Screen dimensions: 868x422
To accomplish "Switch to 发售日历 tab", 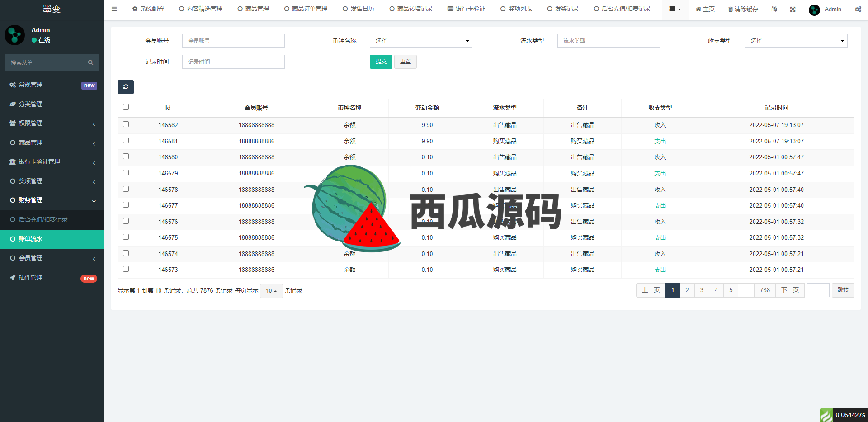I will [x=358, y=9].
